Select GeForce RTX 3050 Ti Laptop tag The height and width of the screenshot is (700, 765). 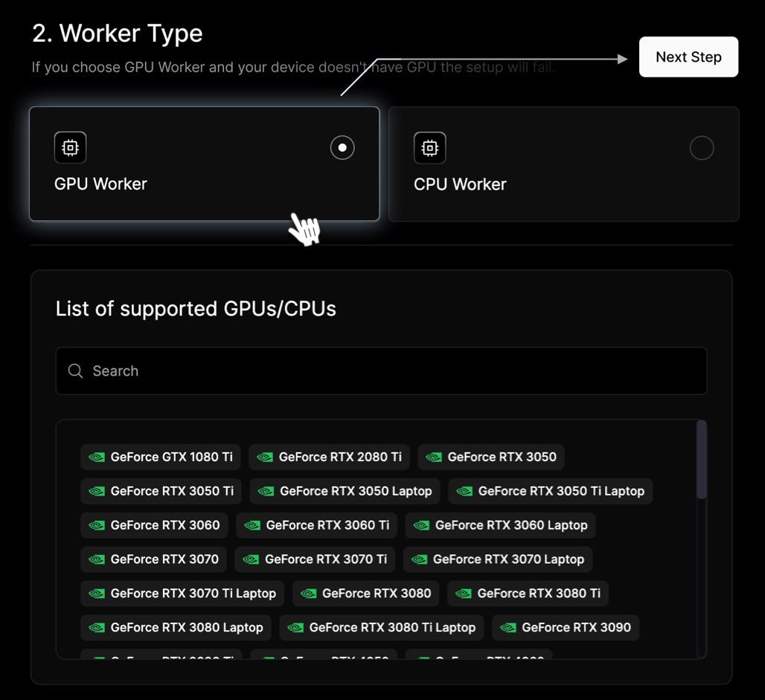click(551, 491)
